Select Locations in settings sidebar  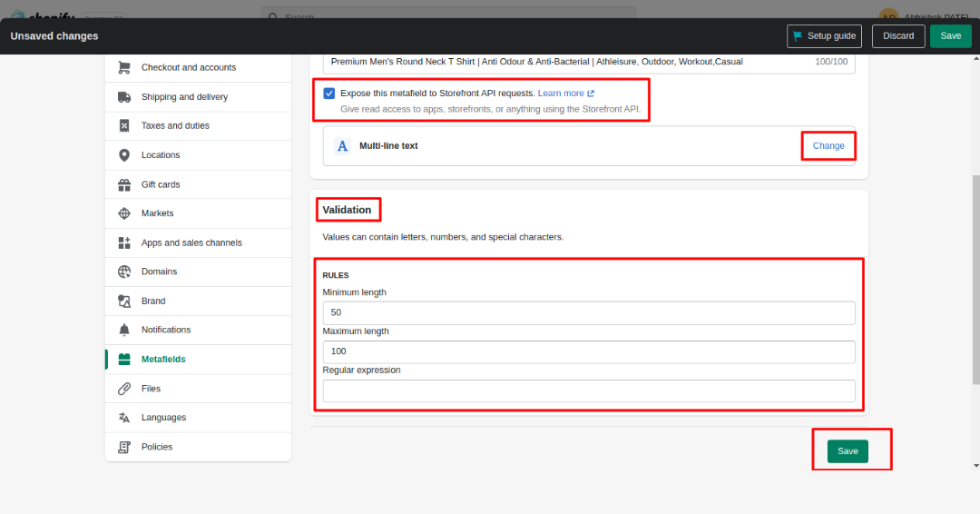(x=198, y=155)
